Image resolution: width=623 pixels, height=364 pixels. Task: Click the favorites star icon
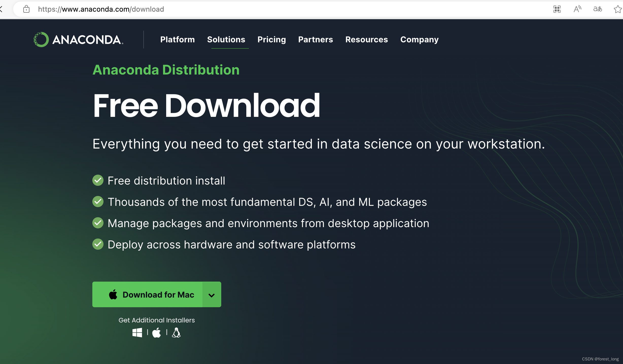(617, 9)
